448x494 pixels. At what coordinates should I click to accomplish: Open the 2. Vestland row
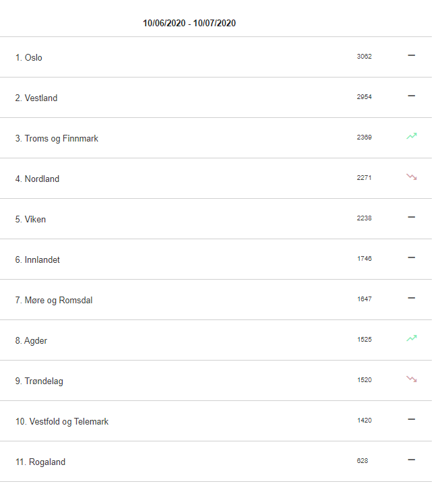pos(216,97)
